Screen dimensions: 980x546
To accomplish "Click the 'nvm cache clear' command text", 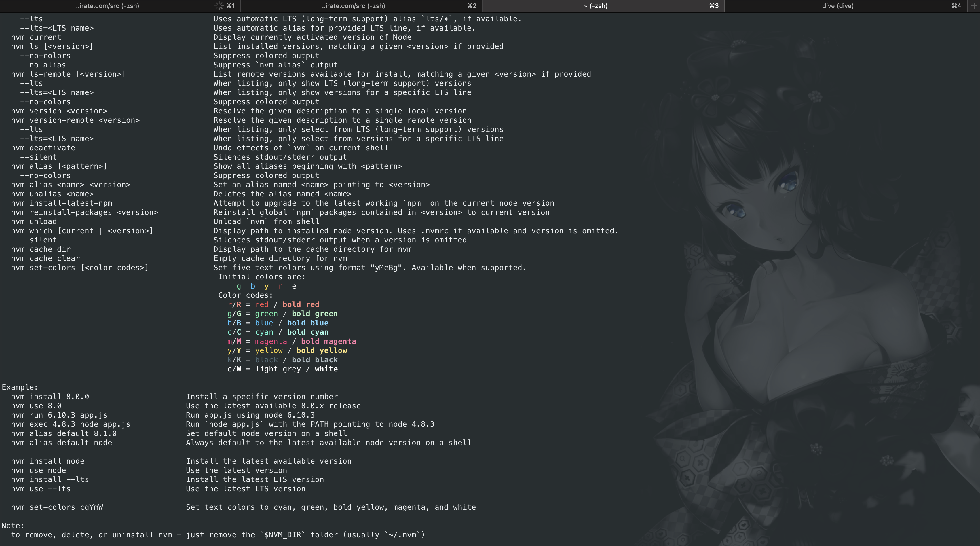I will click(45, 258).
